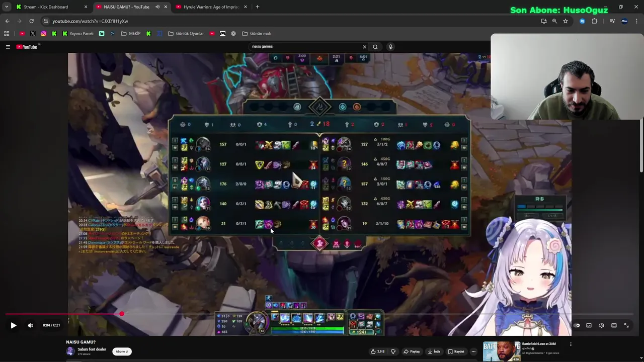Start voice search with microphone

click(x=390, y=47)
